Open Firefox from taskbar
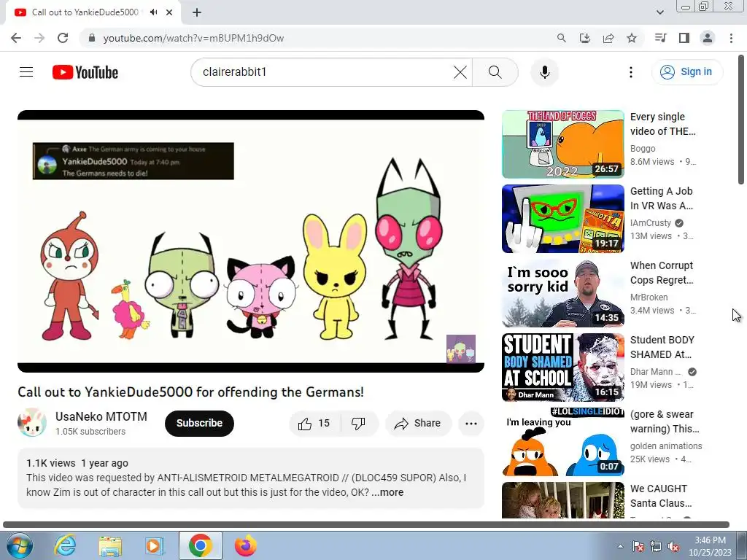 tap(245, 545)
